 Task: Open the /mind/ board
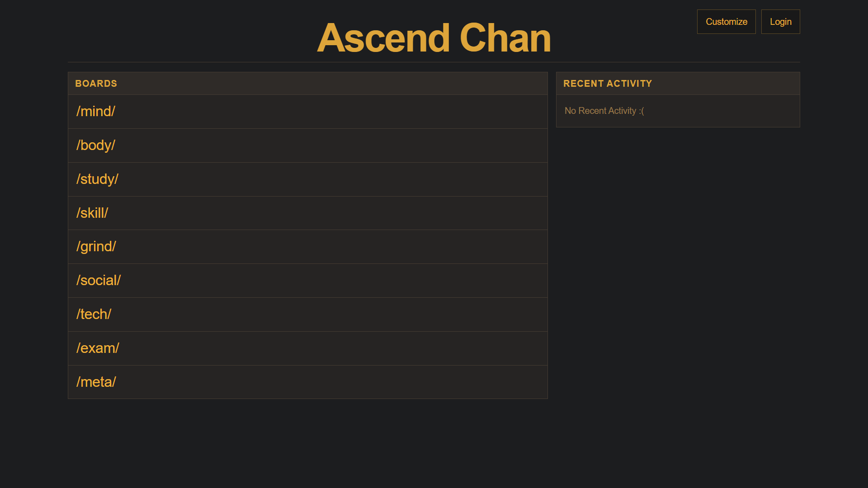pyautogui.click(x=96, y=112)
